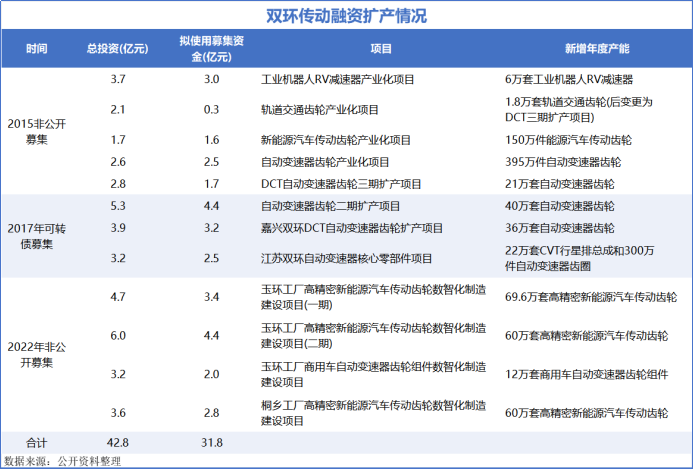The height and width of the screenshot is (470, 694).
Task: Click capacity 22万套CVT行星排总成 cell
Action: pyautogui.click(x=579, y=258)
